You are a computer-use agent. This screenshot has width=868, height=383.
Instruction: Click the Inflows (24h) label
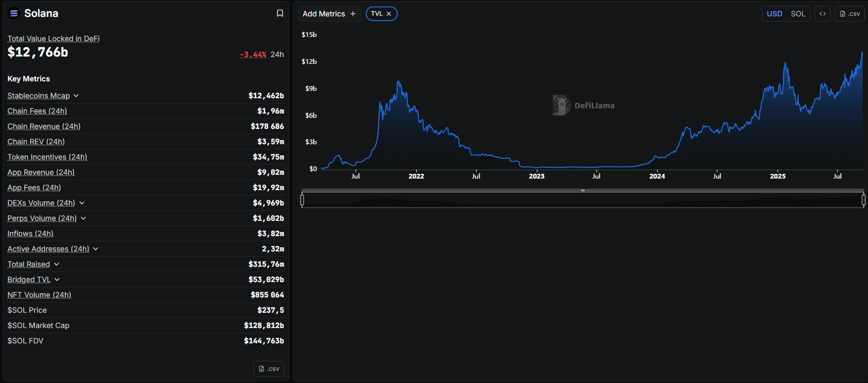(x=30, y=233)
